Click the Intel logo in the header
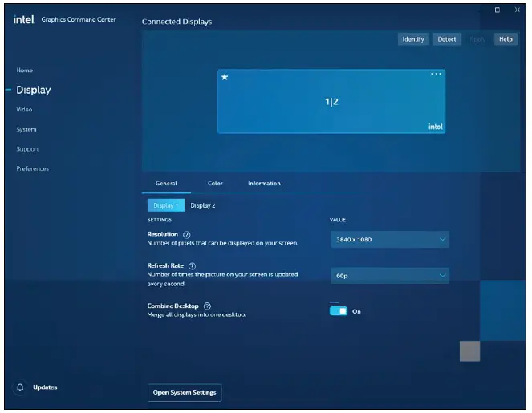 pyautogui.click(x=23, y=20)
